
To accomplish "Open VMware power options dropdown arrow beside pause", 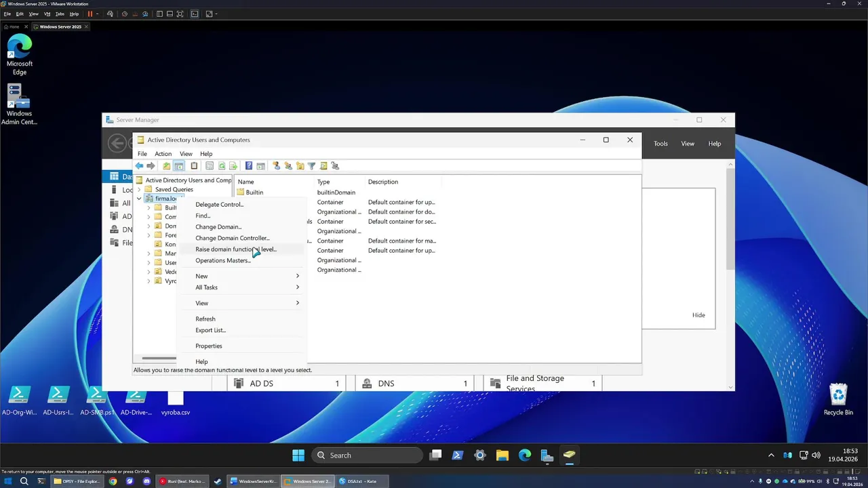I will coord(98,14).
